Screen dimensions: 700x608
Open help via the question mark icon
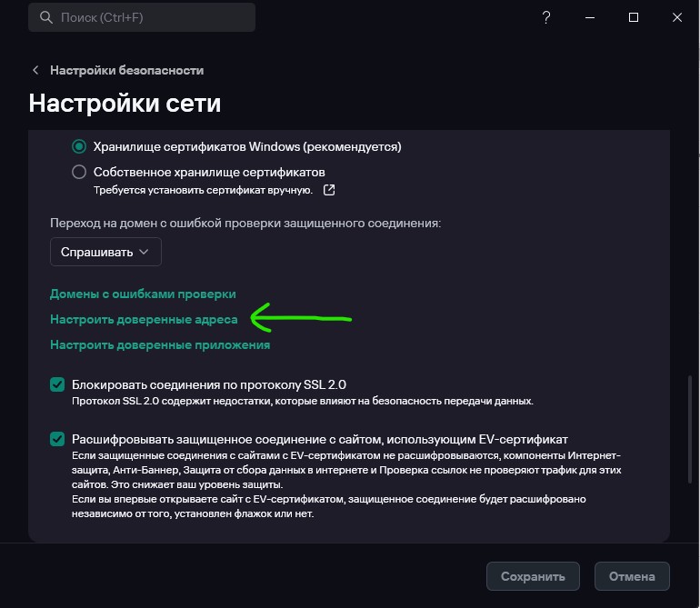[x=546, y=17]
